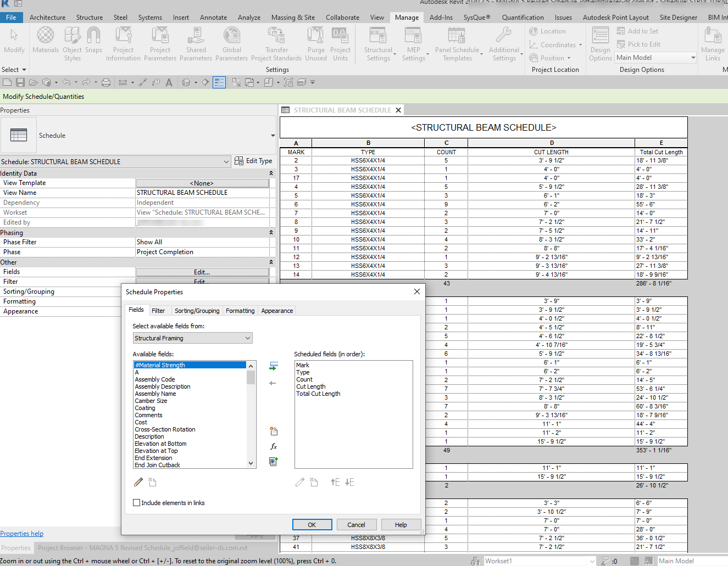
Task: Open Global Parameters tool
Action: (x=231, y=44)
